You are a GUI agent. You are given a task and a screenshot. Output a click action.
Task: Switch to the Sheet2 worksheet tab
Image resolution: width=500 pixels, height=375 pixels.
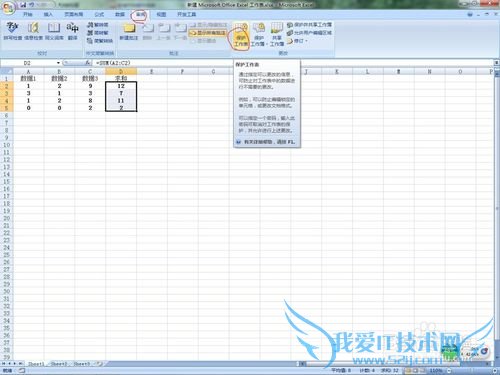59,364
